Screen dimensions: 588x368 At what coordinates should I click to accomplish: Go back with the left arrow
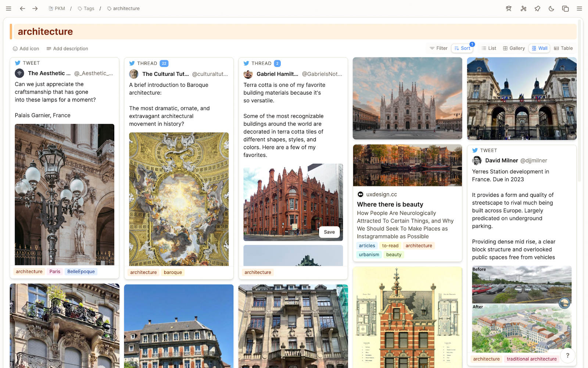point(22,8)
